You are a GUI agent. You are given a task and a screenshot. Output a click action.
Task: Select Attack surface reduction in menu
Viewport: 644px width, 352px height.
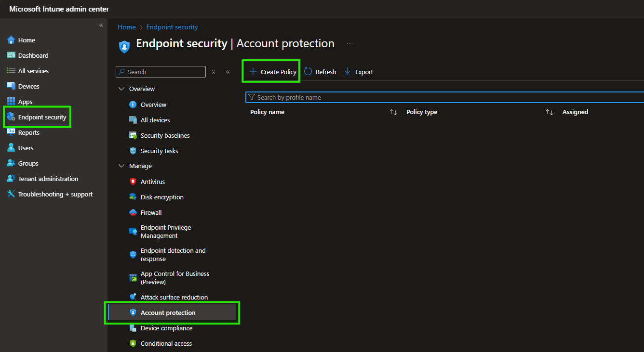(174, 297)
